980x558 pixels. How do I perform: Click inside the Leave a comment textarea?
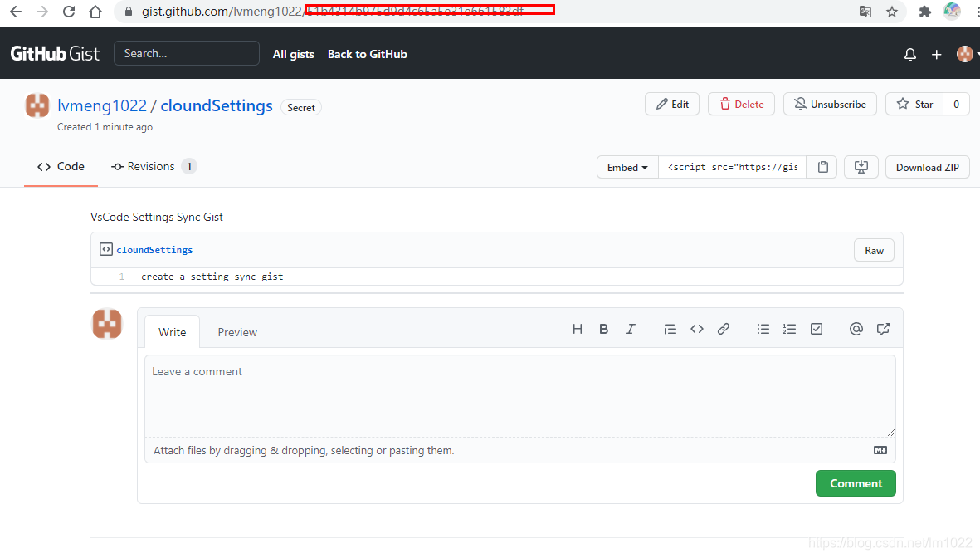tap(520, 396)
